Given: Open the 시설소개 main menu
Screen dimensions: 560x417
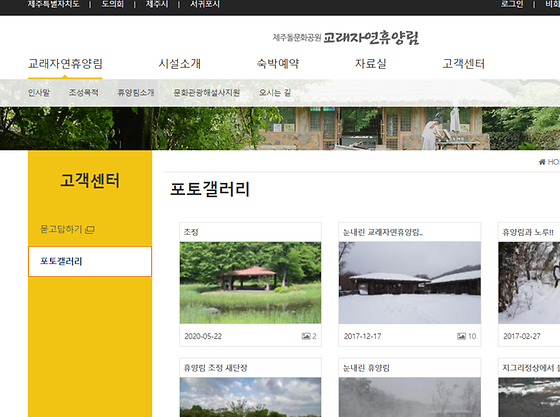Looking at the screenshot, I should click(x=180, y=64).
